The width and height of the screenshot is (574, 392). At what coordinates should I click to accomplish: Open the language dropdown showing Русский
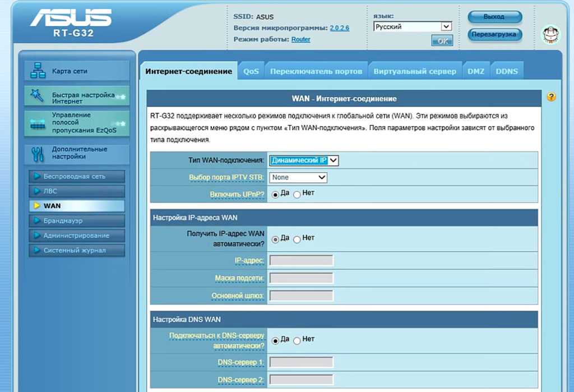(413, 26)
